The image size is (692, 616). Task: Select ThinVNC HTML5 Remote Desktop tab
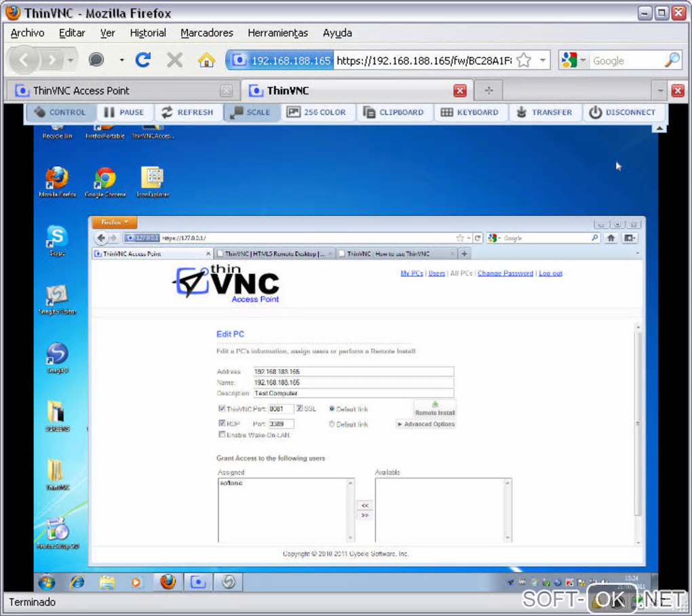click(x=275, y=254)
